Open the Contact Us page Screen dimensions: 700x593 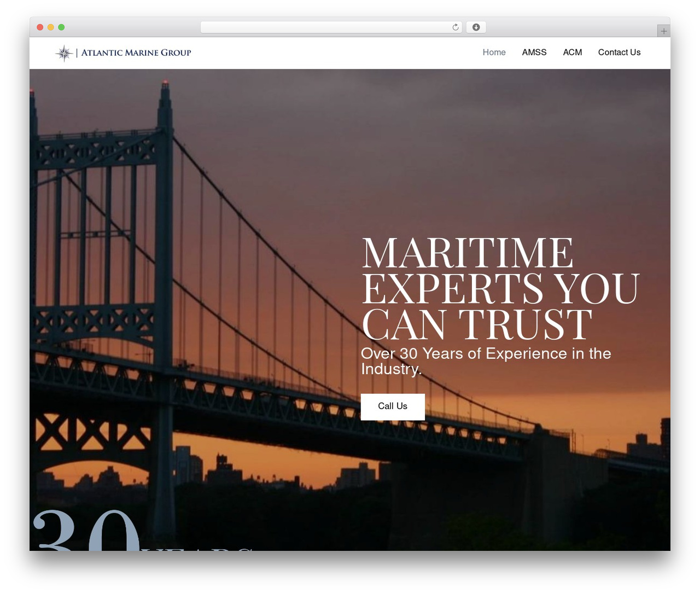(619, 53)
